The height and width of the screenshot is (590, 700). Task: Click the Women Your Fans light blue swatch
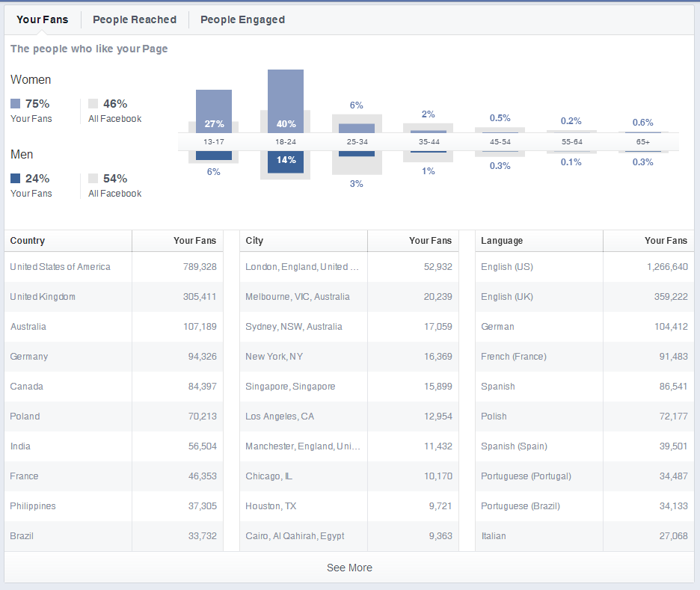click(x=15, y=103)
